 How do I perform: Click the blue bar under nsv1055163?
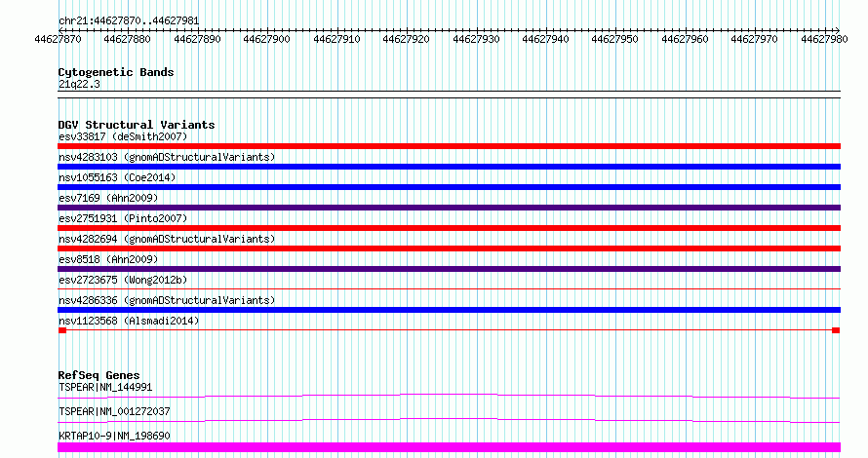[449, 187]
